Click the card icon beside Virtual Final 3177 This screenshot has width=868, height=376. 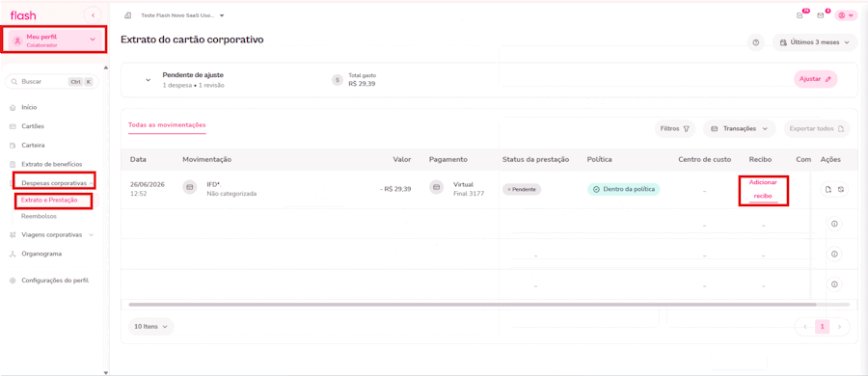click(436, 188)
